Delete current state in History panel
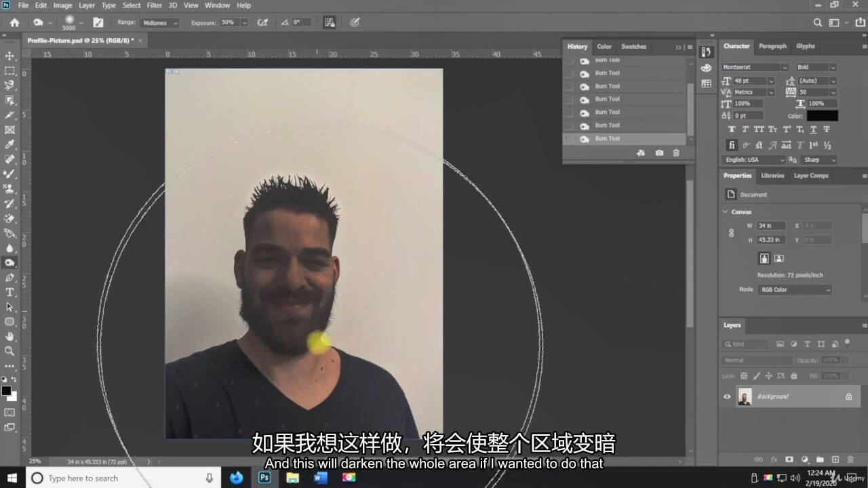The width and height of the screenshot is (868, 488). (676, 153)
